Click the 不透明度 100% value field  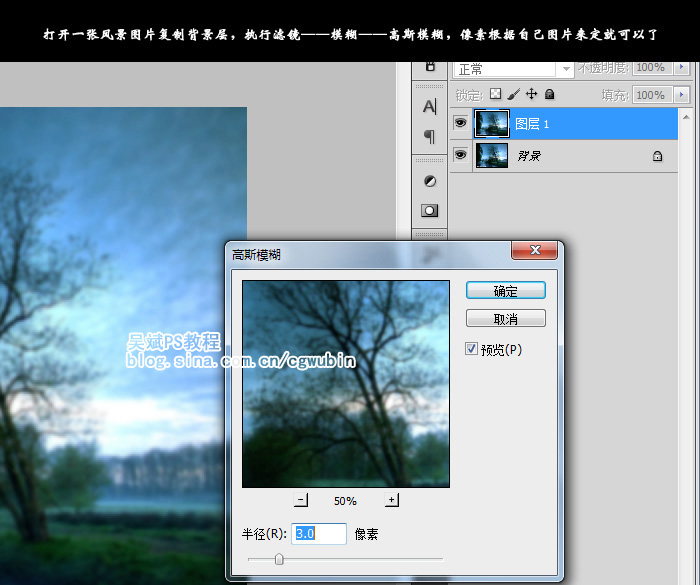click(x=652, y=67)
